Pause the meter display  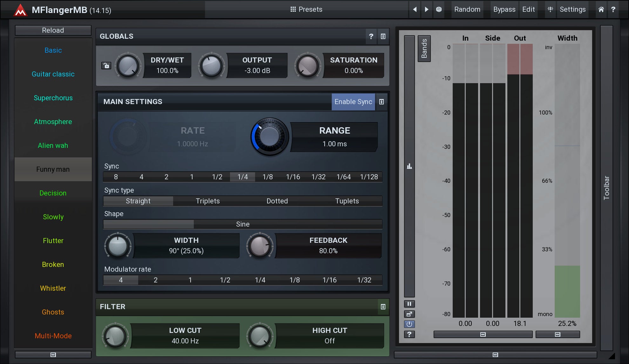coord(409,304)
